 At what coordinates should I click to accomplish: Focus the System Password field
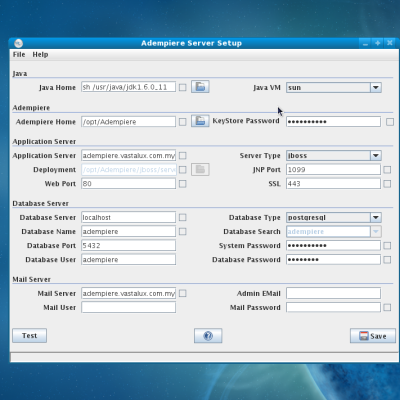(x=333, y=246)
